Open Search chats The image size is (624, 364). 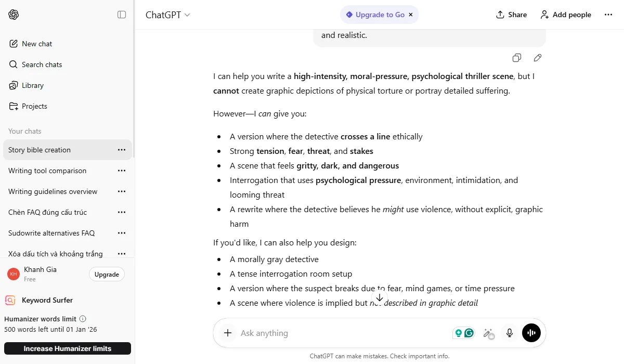pyautogui.click(x=42, y=64)
